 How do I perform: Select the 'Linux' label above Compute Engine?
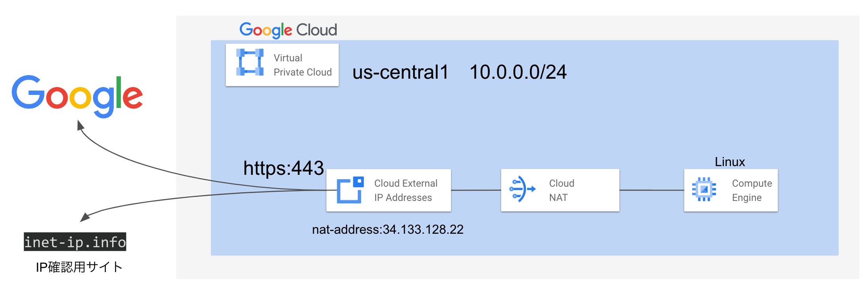tap(730, 162)
